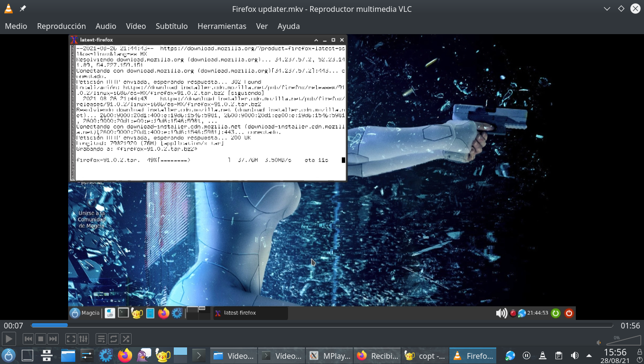Click the media pause tray icon
This screenshot has height=364, width=644.
pos(527,355)
